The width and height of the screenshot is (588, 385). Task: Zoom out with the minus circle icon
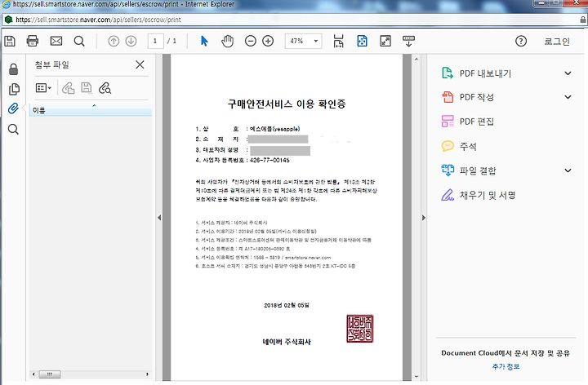coord(250,41)
